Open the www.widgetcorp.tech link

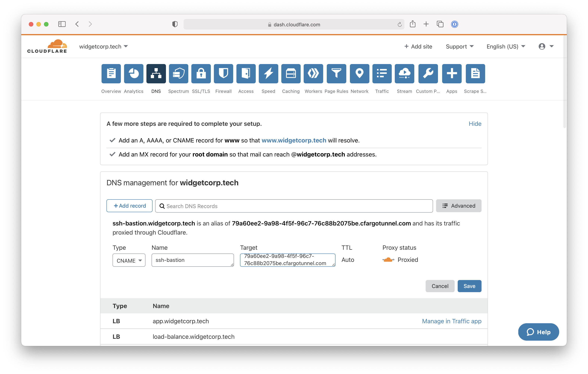click(294, 140)
